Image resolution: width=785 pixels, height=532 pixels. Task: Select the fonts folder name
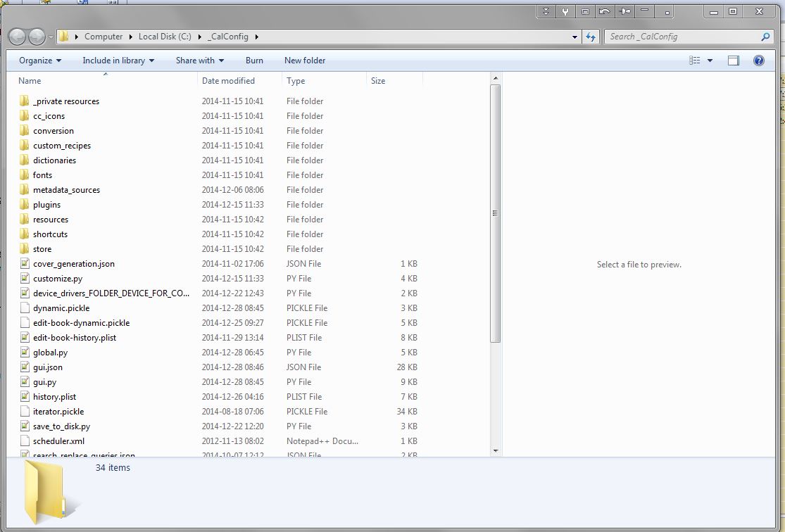(42, 175)
